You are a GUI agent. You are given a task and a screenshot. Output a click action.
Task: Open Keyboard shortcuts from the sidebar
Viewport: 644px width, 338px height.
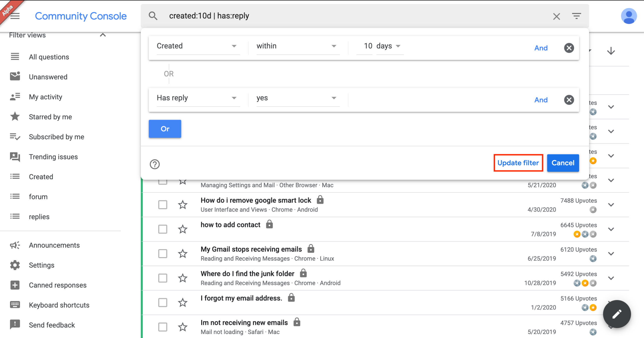tap(59, 305)
